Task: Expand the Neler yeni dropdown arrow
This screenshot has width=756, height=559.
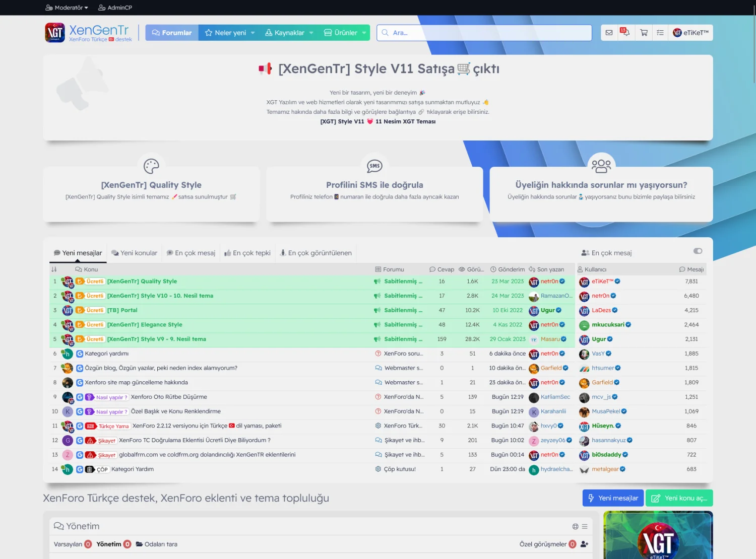Action: click(x=253, y=33)
